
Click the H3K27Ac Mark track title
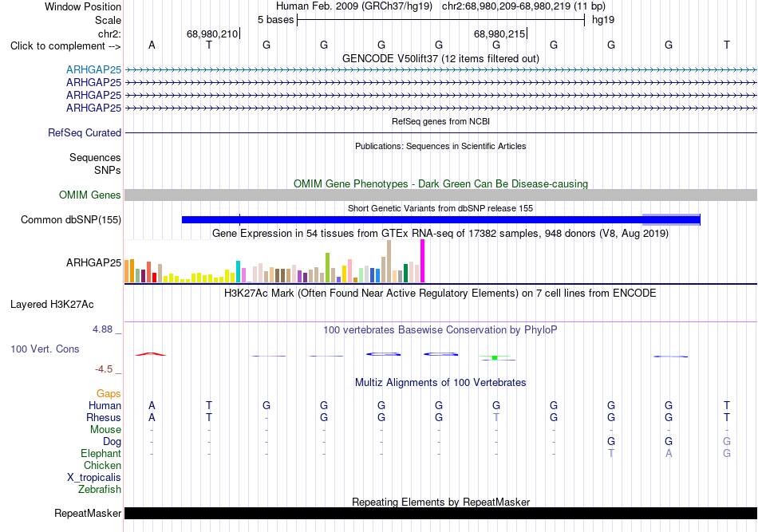point(440,294)
